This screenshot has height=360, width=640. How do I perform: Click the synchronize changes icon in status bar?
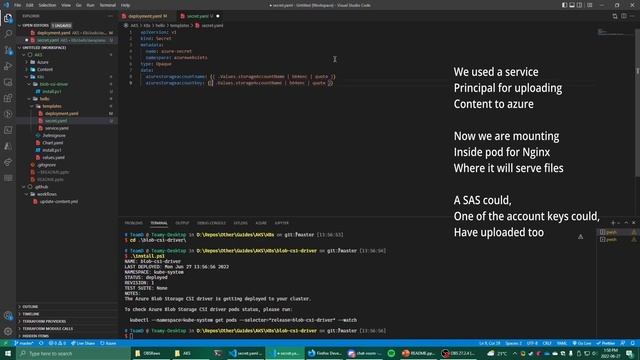[x=41, y=343]
